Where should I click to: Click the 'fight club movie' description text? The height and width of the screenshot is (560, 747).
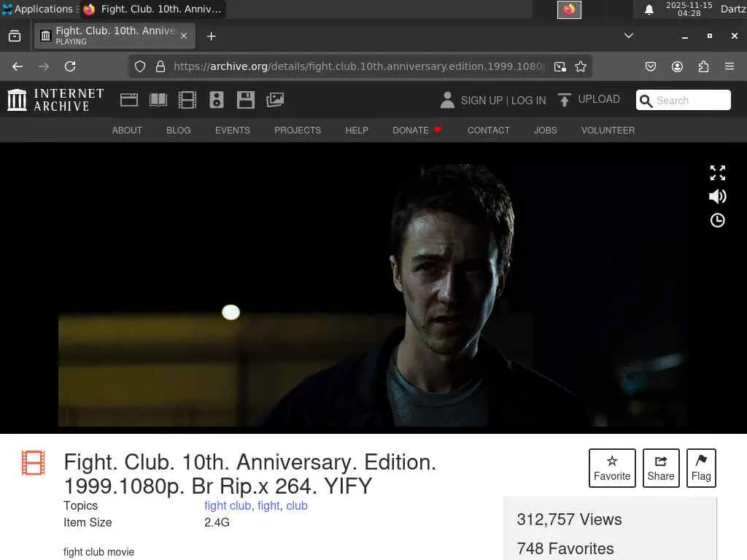coord(98,552)
